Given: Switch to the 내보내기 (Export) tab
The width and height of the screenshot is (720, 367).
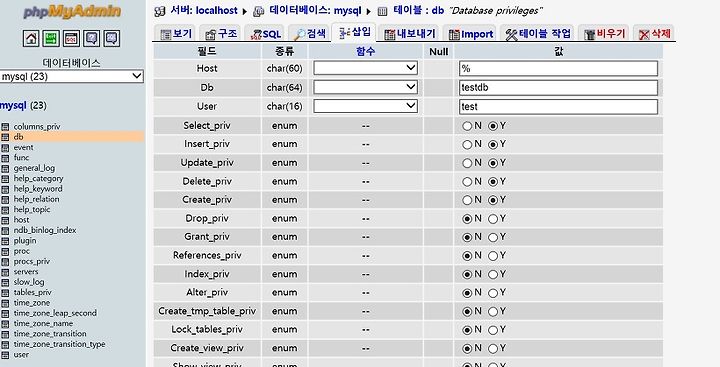Looking at the screenshot, I should pos(410,34).
